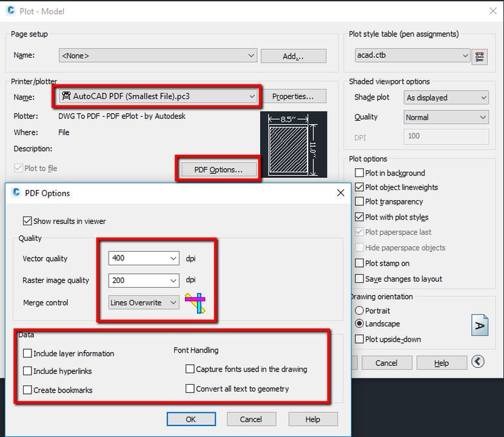
Task: Click the printer icon in the plotter name field
Action: click(67, 96)
